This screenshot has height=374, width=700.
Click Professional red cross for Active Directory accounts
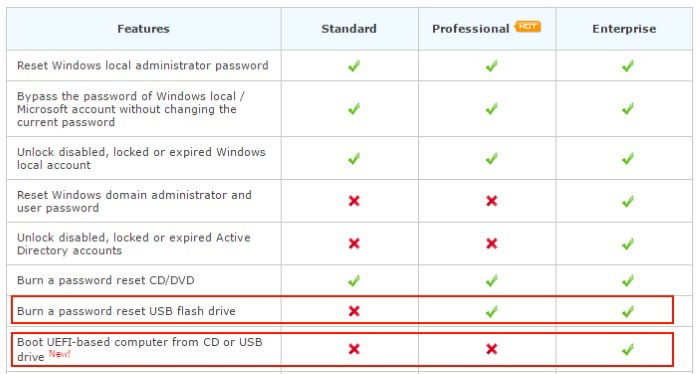point(492,244)
